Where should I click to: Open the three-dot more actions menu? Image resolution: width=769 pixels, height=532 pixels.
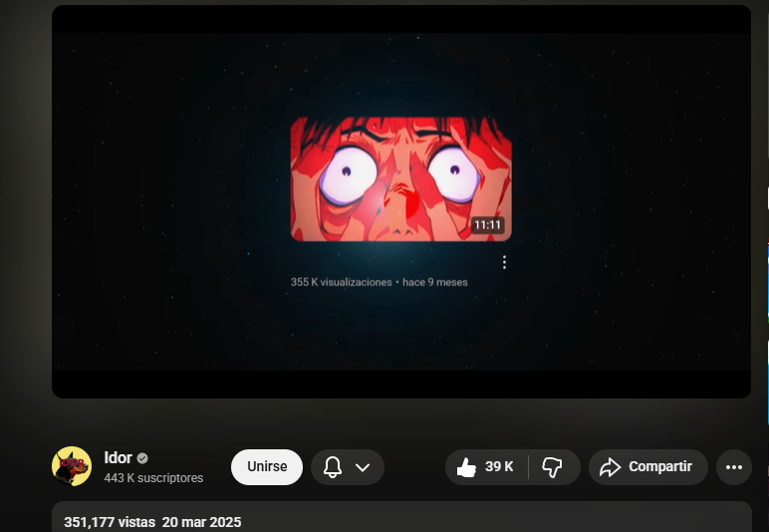(734, 467)
